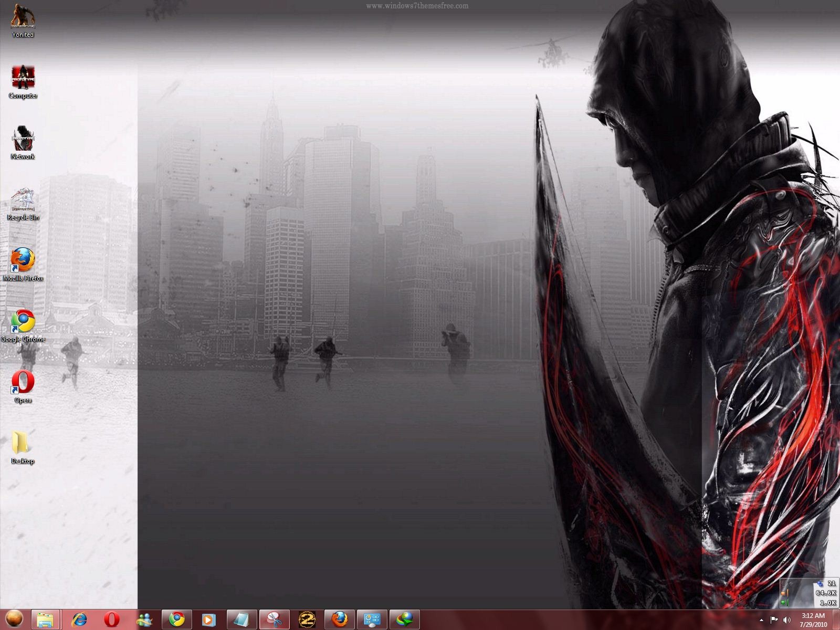Select the Recycle Bin icon
The height and width of the screenshot is (630, 840).
tap(23, 204)
